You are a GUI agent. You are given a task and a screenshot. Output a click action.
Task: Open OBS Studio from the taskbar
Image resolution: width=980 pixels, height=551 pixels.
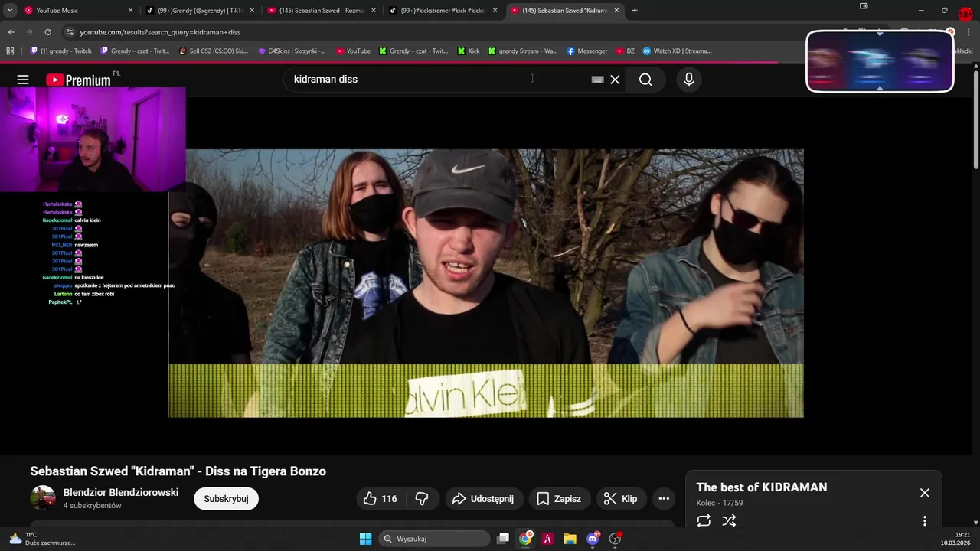point(615,539)
